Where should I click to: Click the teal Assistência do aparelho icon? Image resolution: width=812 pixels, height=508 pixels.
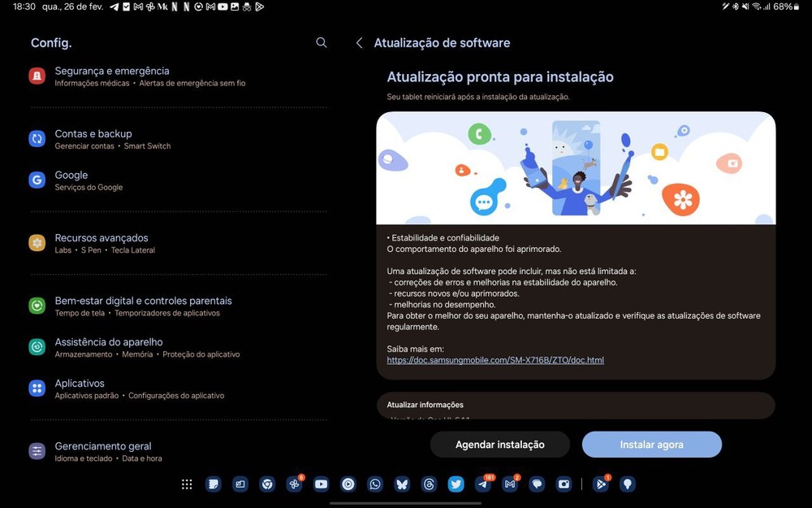pos(37,347)
